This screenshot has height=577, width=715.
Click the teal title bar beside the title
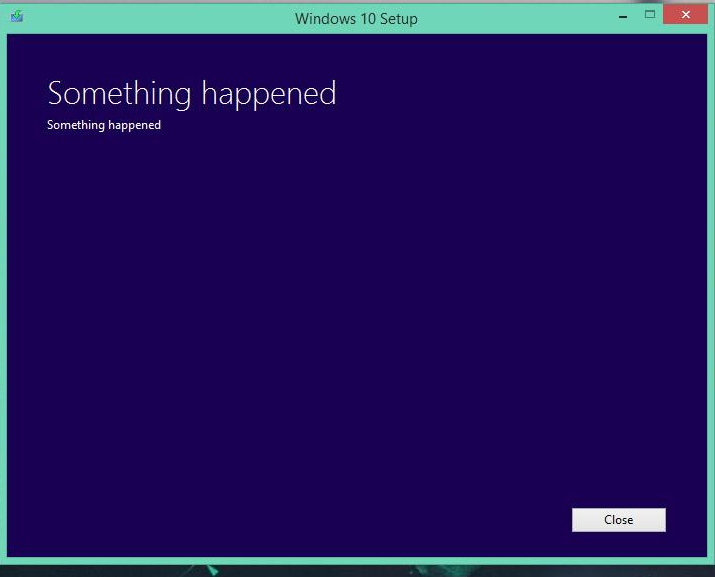click(502, 18)
